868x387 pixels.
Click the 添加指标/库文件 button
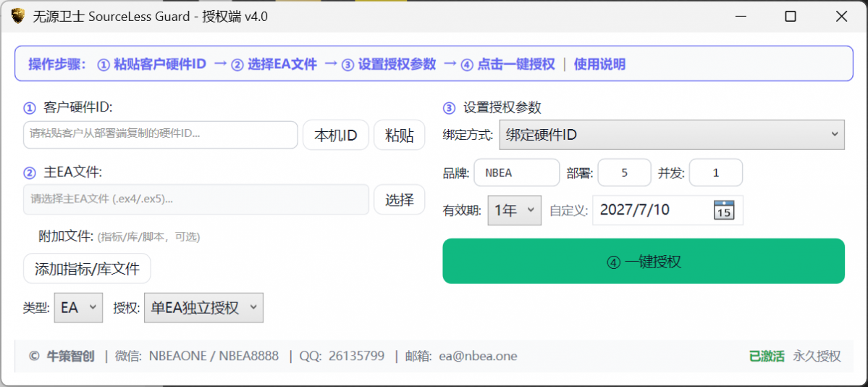87,269
